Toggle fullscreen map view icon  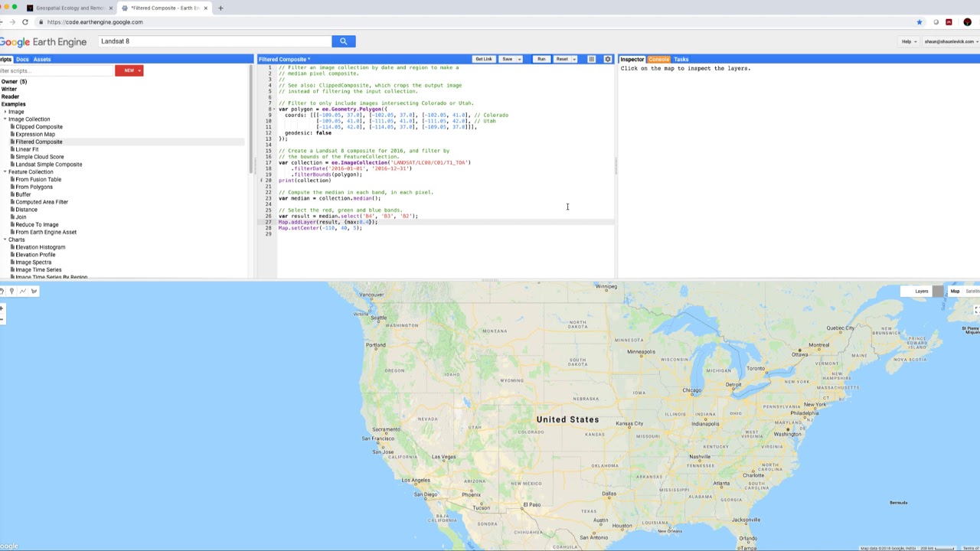[x=977, y=310]
